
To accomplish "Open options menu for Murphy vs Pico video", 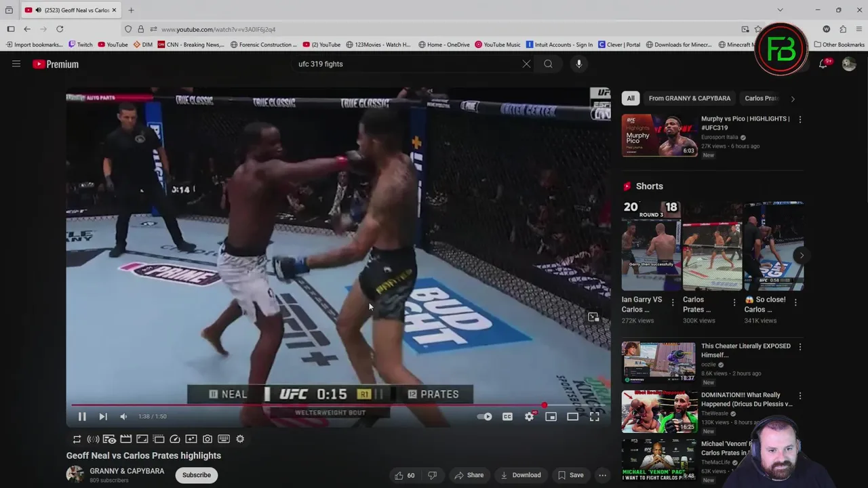I will pos(800,119).
